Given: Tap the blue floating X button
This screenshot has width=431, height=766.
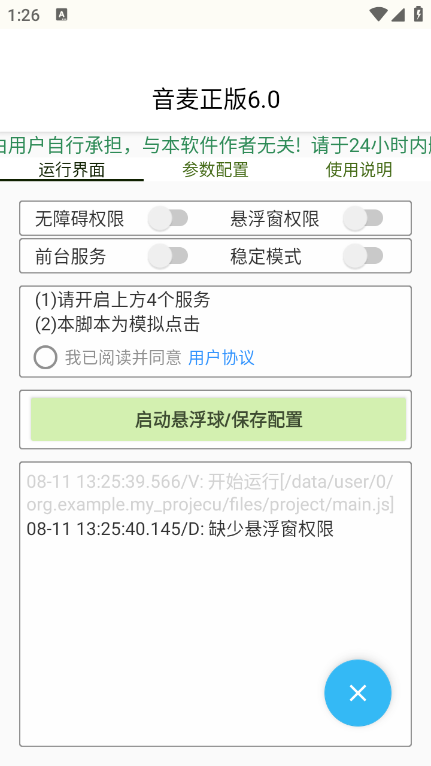Looking at the screenshot, I should point(358,693).
